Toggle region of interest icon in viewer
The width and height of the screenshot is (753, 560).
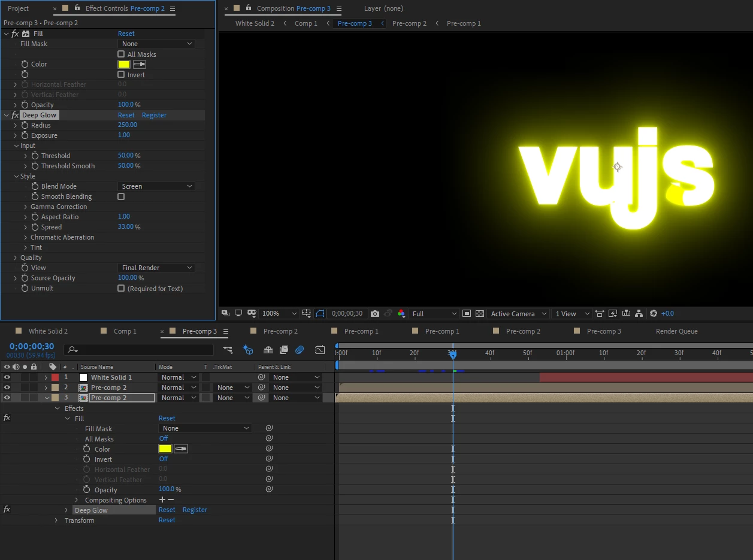click(467, 313)
